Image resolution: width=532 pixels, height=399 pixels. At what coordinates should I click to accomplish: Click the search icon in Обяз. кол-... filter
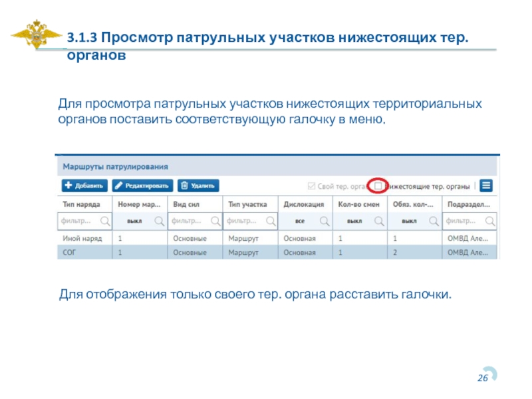(x=434, y=221)
